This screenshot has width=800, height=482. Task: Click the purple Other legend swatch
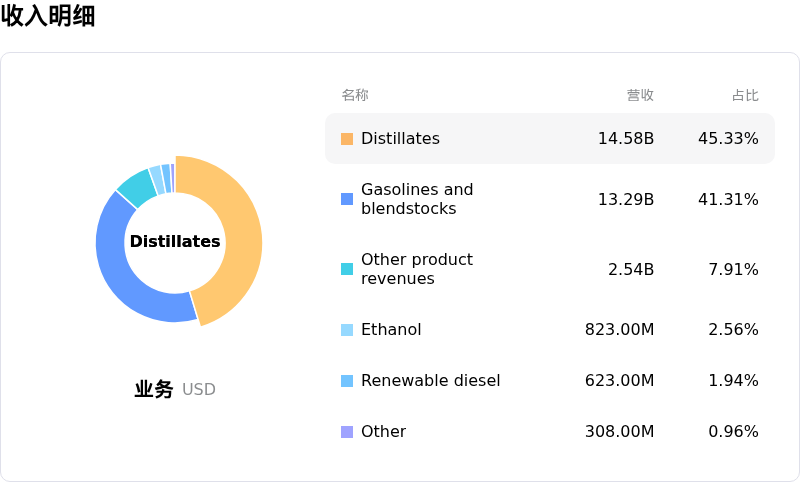click(x=347, y=432)
